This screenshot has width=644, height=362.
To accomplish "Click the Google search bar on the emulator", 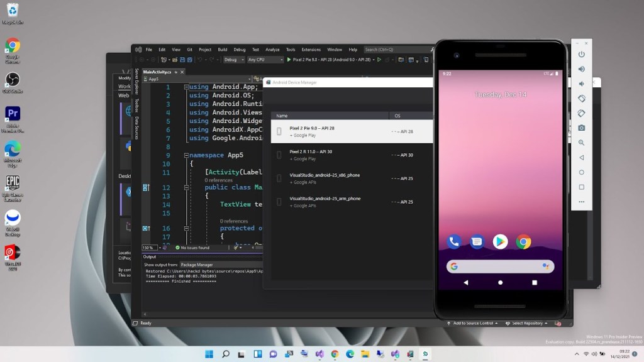I will 500,266.
